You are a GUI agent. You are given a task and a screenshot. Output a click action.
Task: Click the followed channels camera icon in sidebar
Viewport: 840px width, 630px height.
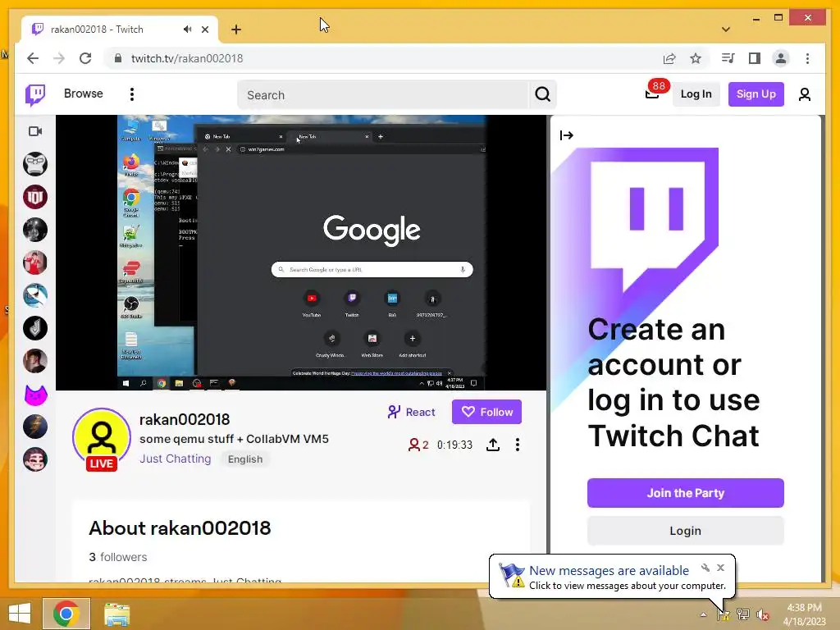(35, 131)
